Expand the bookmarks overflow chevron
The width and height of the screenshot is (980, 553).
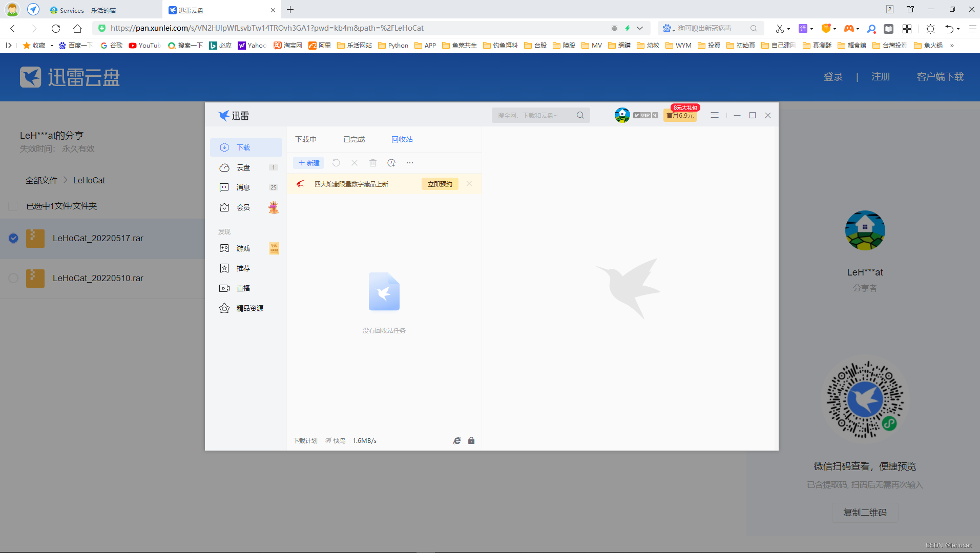[x=952, y=46]
